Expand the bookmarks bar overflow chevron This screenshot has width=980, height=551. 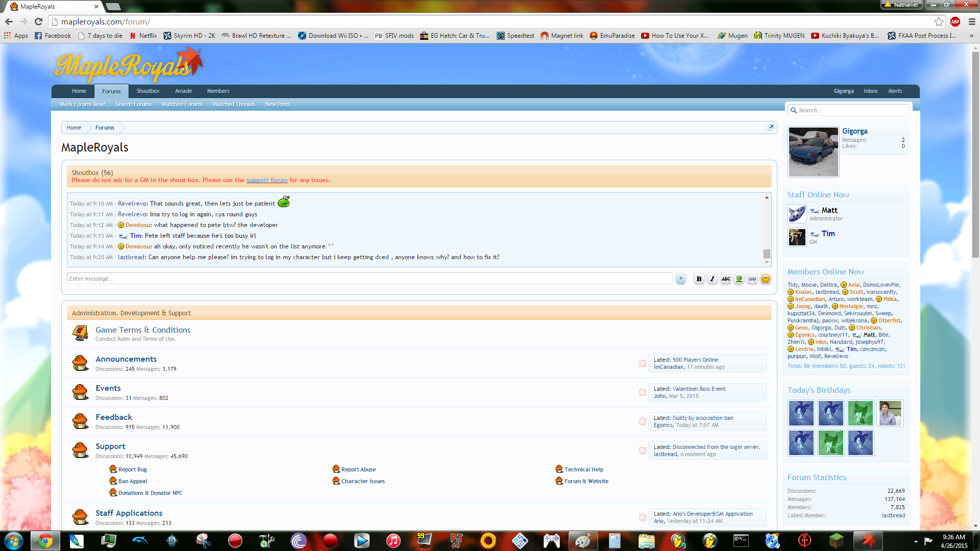(971, 36)
